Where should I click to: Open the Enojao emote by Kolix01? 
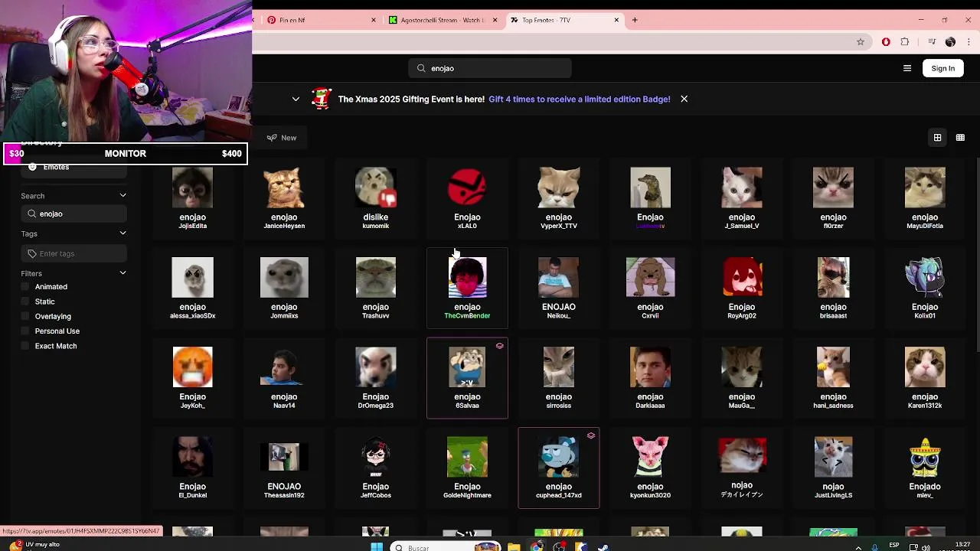tap(925, 288)
